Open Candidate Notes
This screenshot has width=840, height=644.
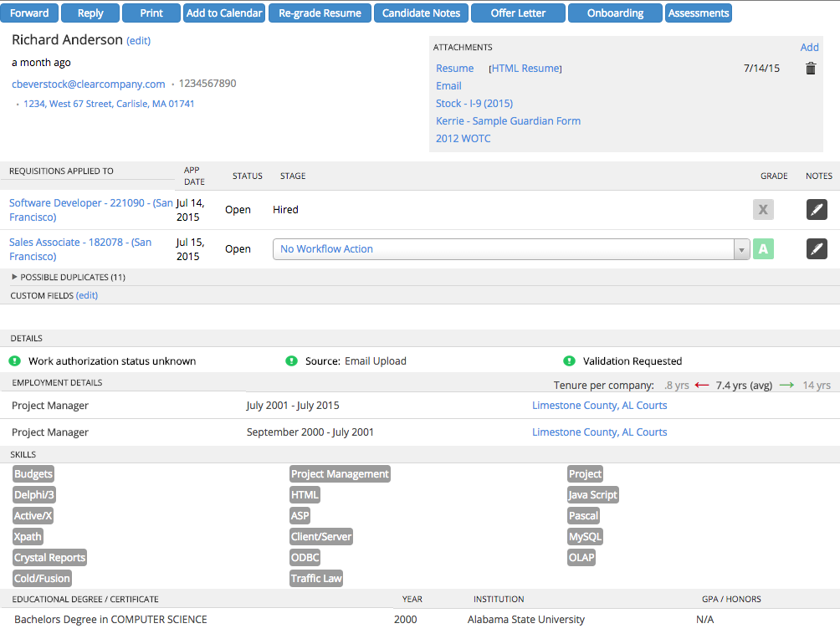point(421,13)
